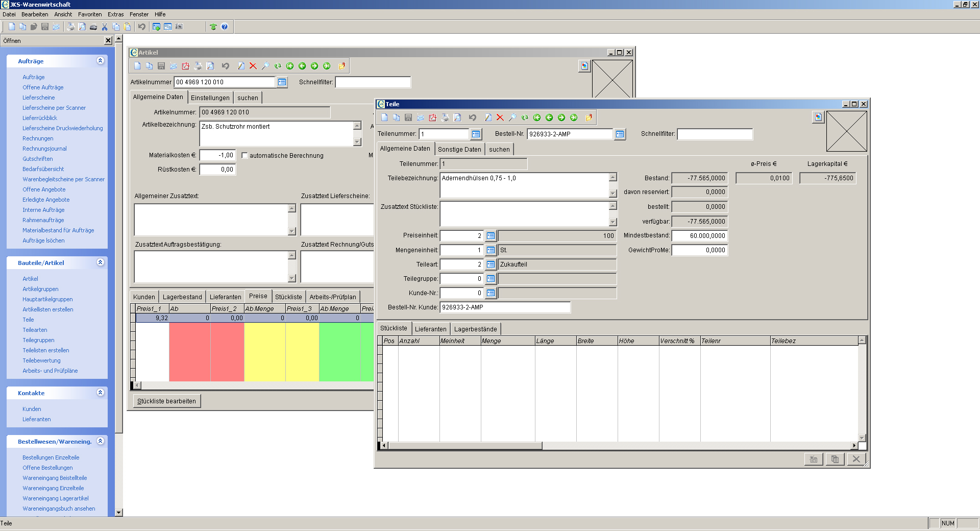
Task: Click the PDF export icon in the Teile toolbar
Action: pos(433,117)
